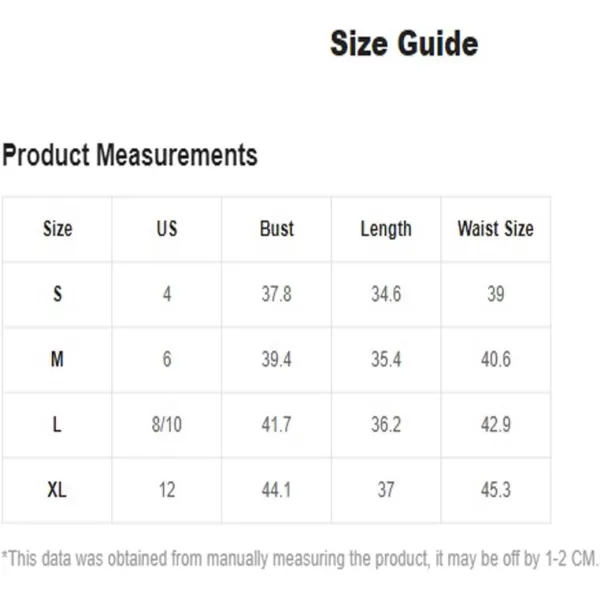Click the Size Guide heading
Screen dimensions: 600x600
[404, 44]
